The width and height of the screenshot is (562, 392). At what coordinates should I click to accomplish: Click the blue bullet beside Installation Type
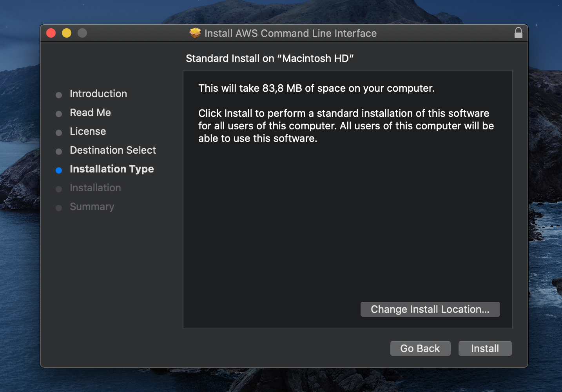click(x=59, y=170)
